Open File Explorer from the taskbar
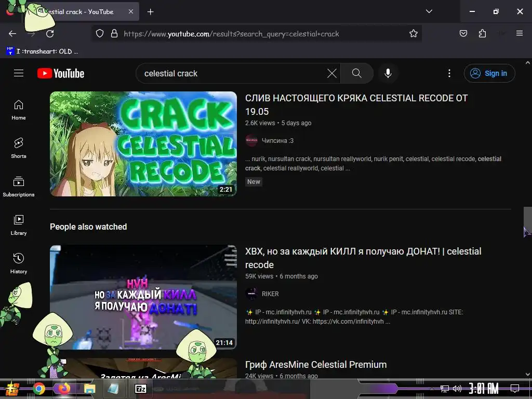The height and width of the screenshot is (399, 532). pyautogui.click(x=90, y=389)
